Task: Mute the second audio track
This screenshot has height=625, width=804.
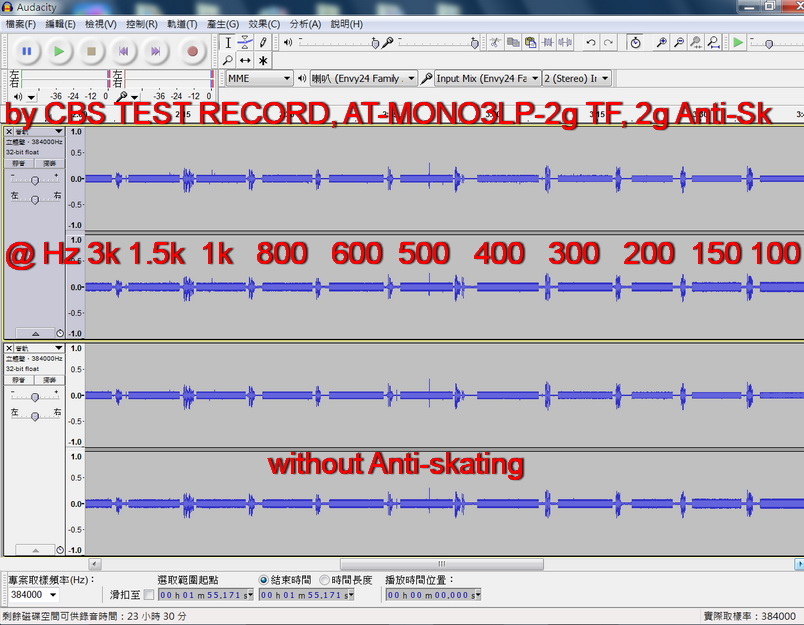Action: point(19,380)
